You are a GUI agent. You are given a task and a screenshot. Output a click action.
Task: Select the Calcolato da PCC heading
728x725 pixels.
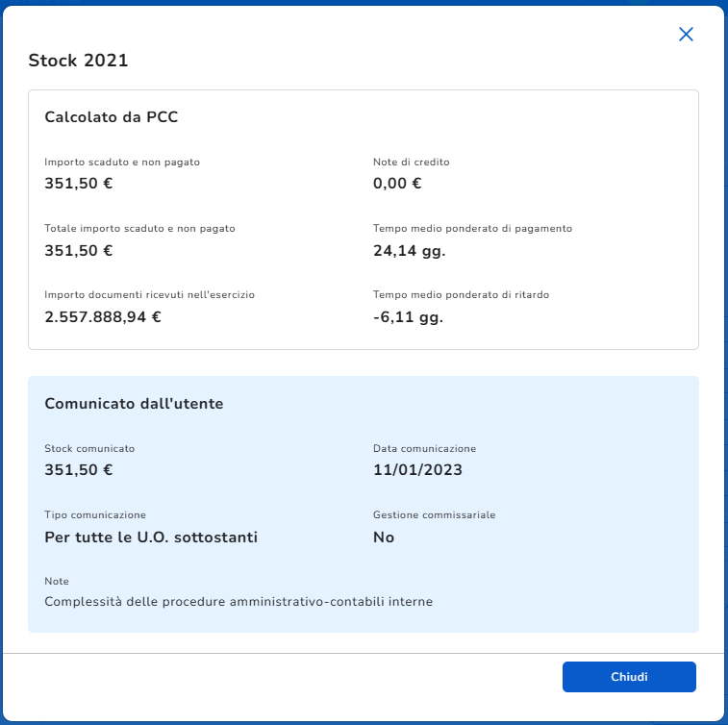click(x=112, y=117)
